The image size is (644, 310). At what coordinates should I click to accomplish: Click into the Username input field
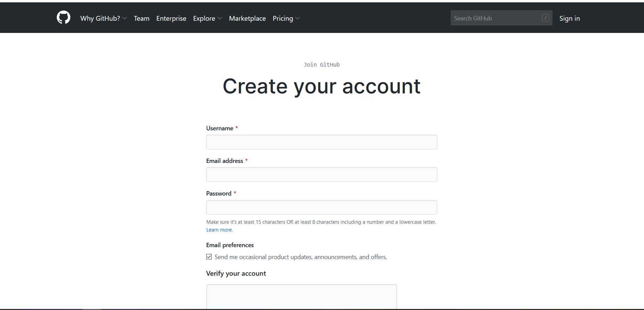coord(321,142)
